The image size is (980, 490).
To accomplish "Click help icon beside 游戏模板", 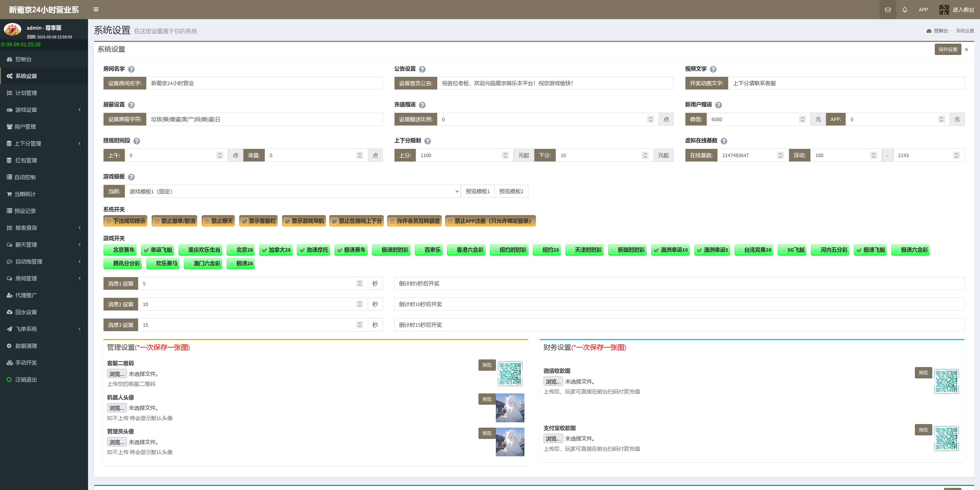I will (x=131, y=177).
